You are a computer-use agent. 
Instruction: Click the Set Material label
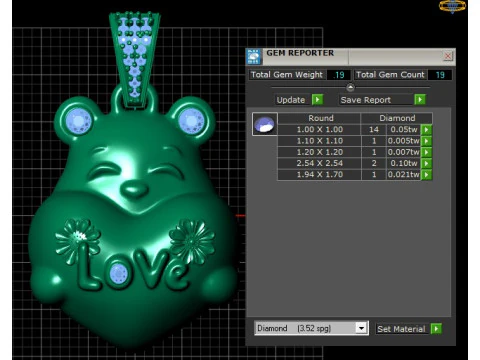tap(401, 329)
